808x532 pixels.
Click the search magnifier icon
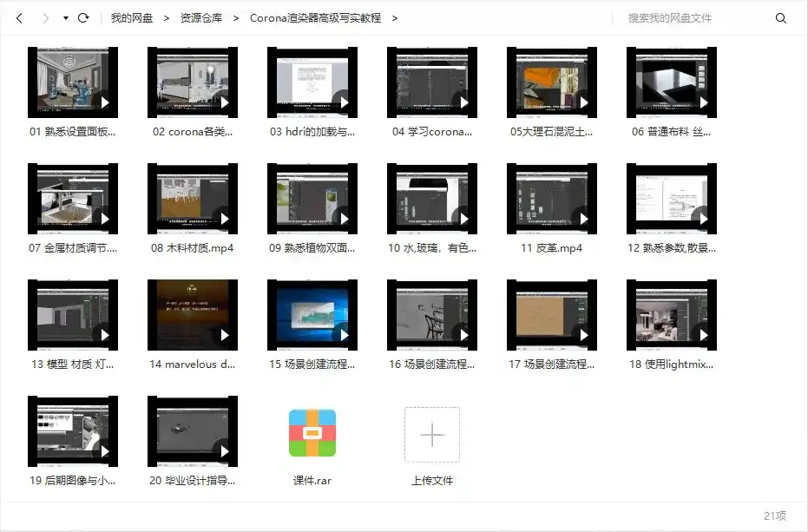click(x=782, y=16)
